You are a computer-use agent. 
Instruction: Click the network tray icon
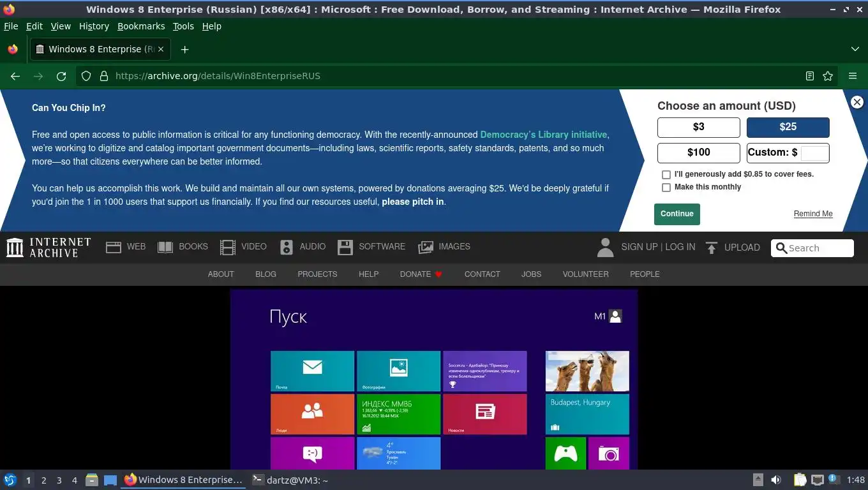(818, 480)
